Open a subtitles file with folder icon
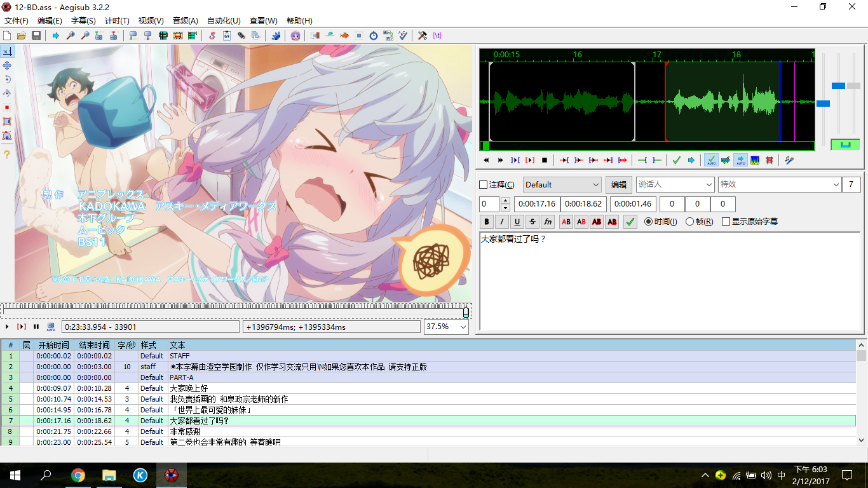 (22, 36)
